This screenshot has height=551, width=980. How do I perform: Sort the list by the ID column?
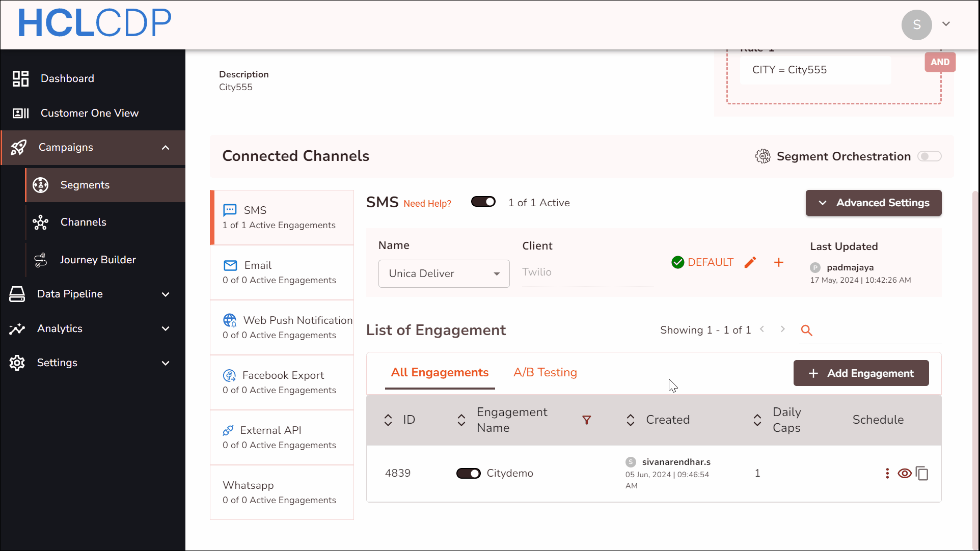click(x=388, y=420)
